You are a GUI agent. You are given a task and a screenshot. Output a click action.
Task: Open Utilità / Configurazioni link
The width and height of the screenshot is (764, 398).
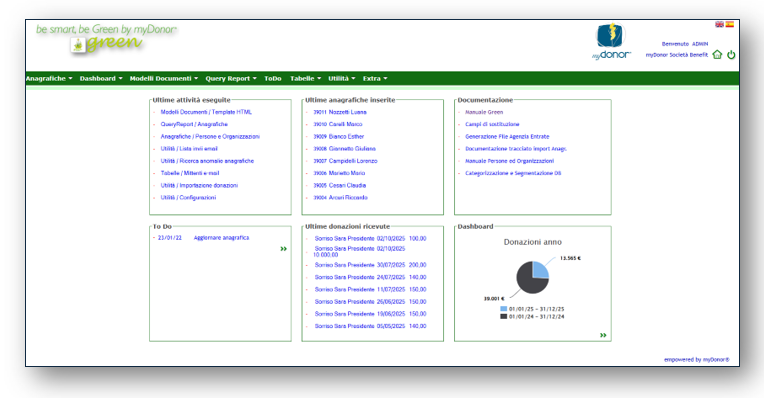[x=188, y=197]
